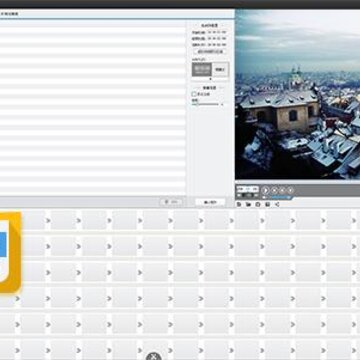Click the round snapshot icon under the player
The image size is (360, 360).
pos(258,204)
